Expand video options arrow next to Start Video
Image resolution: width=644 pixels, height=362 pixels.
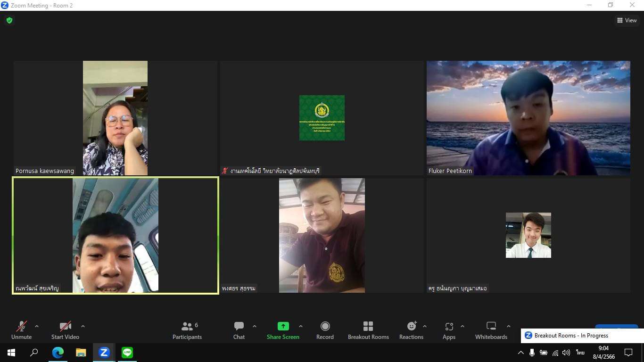point(83,326)
